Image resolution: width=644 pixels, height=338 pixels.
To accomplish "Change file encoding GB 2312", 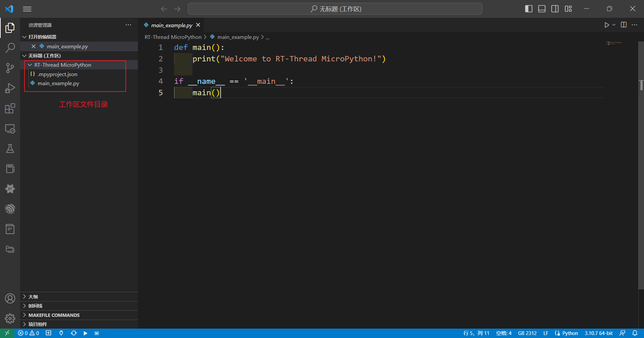I will pos(527,333).
